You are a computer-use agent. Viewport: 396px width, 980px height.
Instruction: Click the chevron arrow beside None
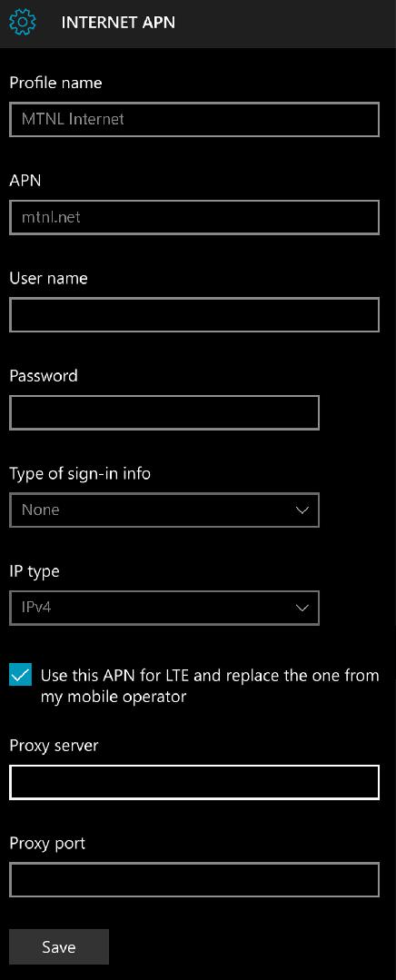point(302,510)
